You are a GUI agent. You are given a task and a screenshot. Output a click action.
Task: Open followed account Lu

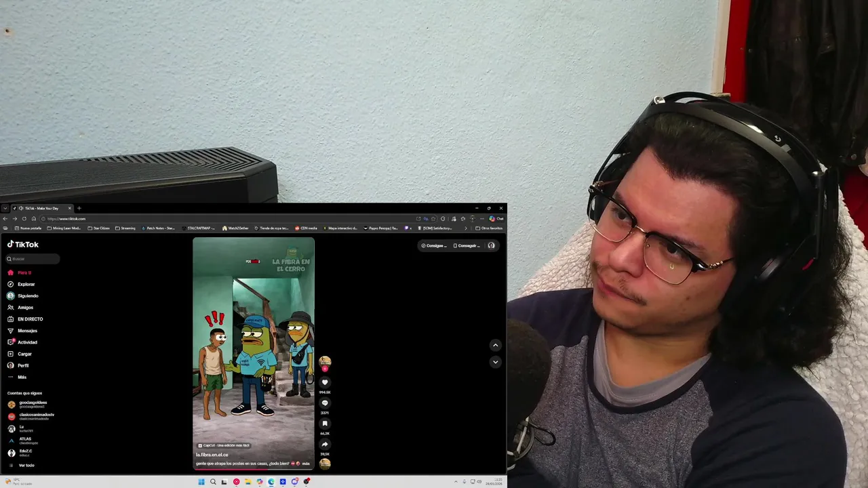20,428
